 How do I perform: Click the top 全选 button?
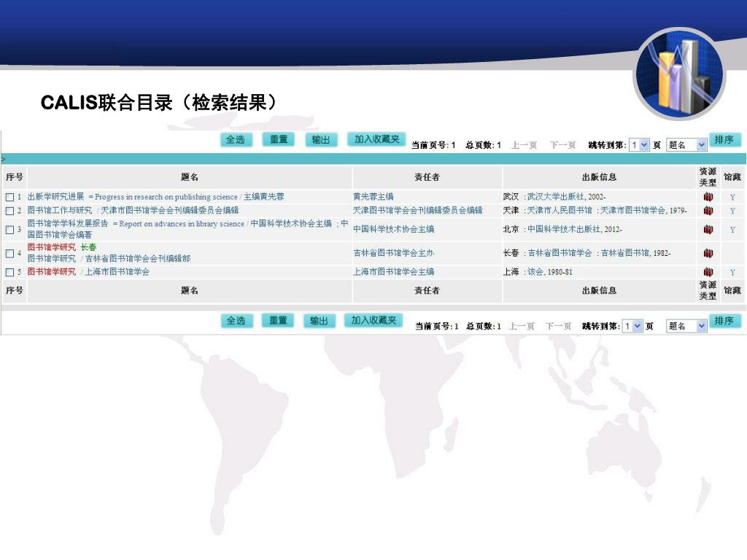tap(236, 139)
